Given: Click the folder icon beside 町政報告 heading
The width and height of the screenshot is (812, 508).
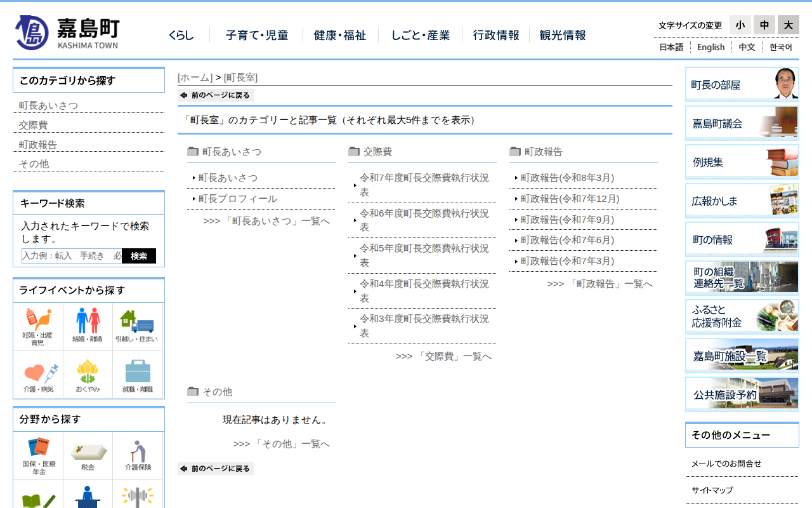Looking at the screenshot, I should click(x=515, y=152).
